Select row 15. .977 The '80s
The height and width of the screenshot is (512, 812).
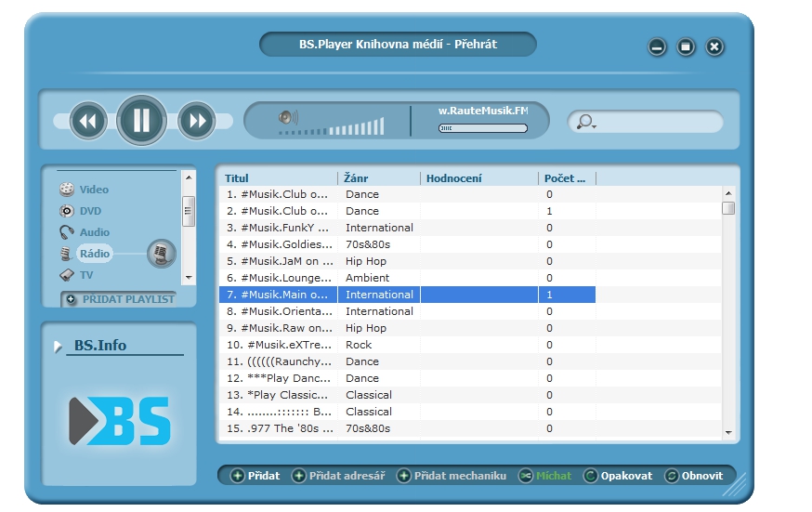tap(407, 428)
